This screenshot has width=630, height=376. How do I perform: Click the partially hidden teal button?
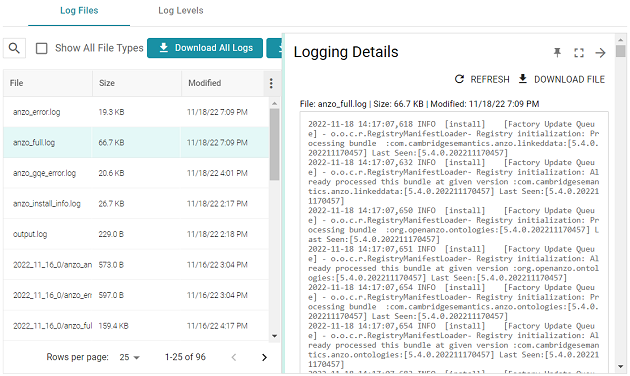pos(275,48)
